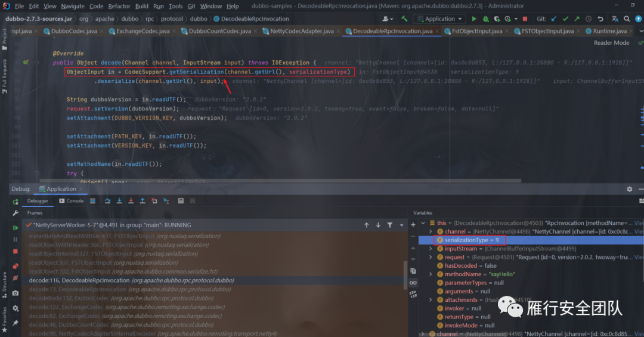644x337 pixels.
Task: Pause program in Debug sidebar
Action: tap(15, 239)
